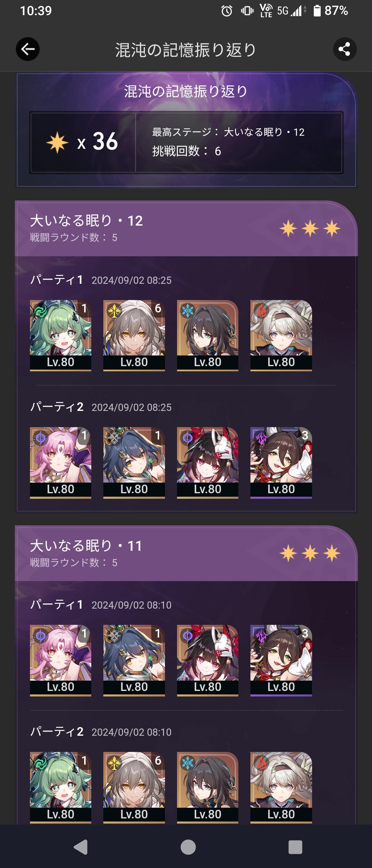Viewport: 372px width, 868px height.
Task: Select white-haired fire character in stage 12 party 1
Action: [281, 335]
